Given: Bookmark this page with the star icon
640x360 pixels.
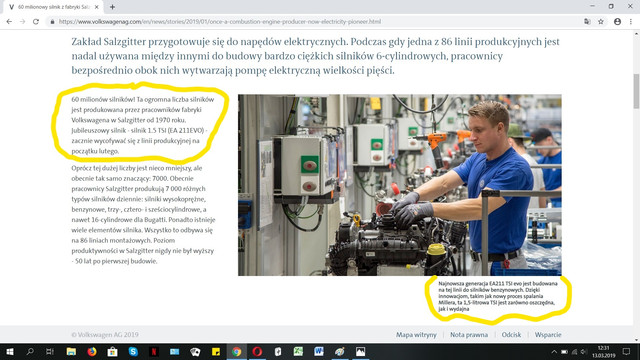Looking at the screenshot, I should point(601,22).
